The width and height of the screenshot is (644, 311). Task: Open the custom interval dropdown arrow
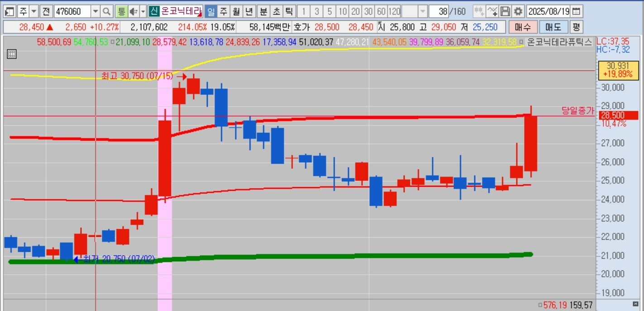423,11
